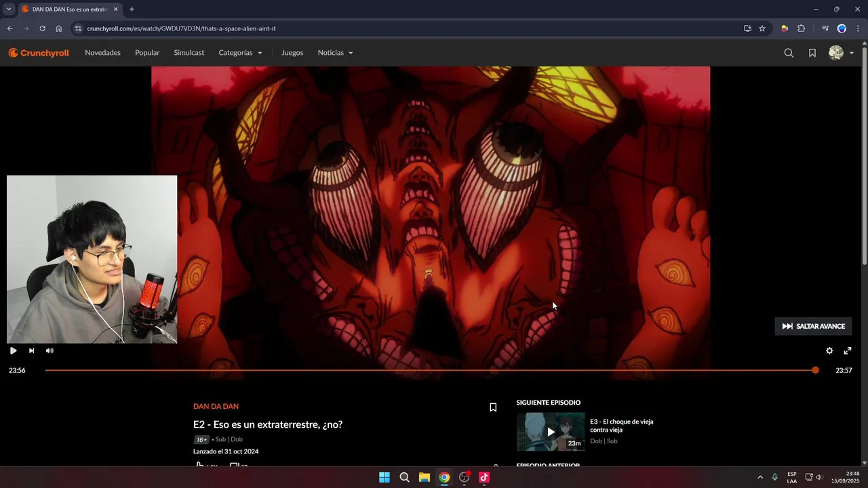Open the Simulcast menu item
Screen dimensions: 868x488
(x=189, y=53)
